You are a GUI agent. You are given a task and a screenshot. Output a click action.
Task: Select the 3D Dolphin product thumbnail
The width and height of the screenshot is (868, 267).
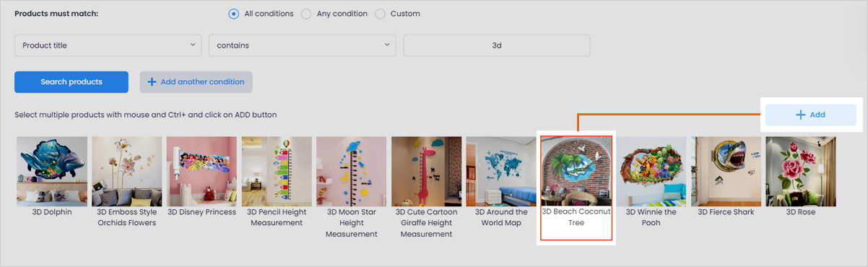click(x=52, y=172)
